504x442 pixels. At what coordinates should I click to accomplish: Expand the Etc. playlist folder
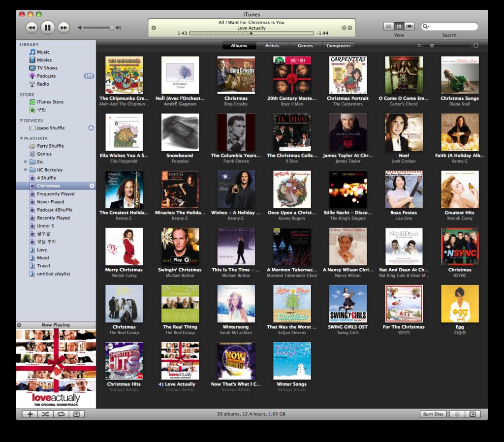[x=26, y=162]
